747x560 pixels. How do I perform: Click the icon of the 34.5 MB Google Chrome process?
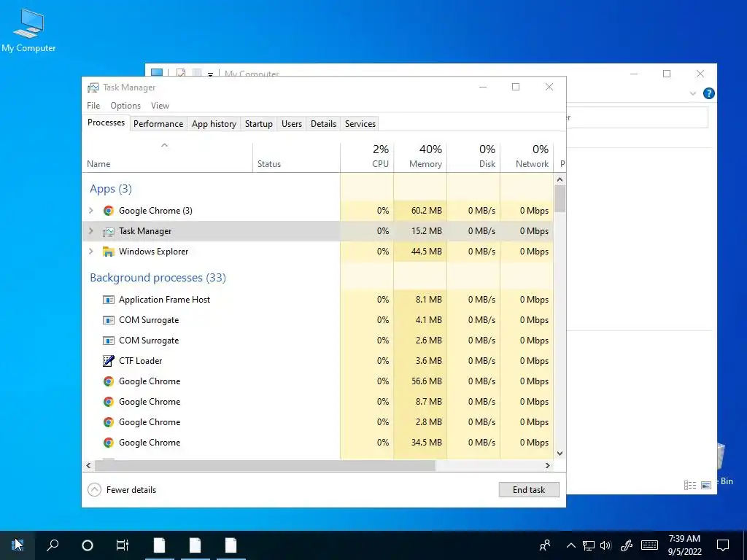pyautogui.click(x=109, y=443)
